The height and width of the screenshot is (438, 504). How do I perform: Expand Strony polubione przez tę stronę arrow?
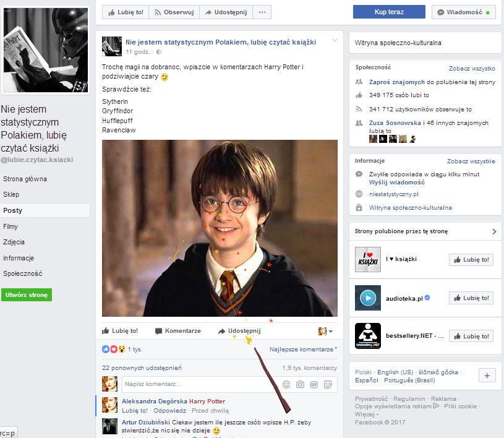point(494,231)
